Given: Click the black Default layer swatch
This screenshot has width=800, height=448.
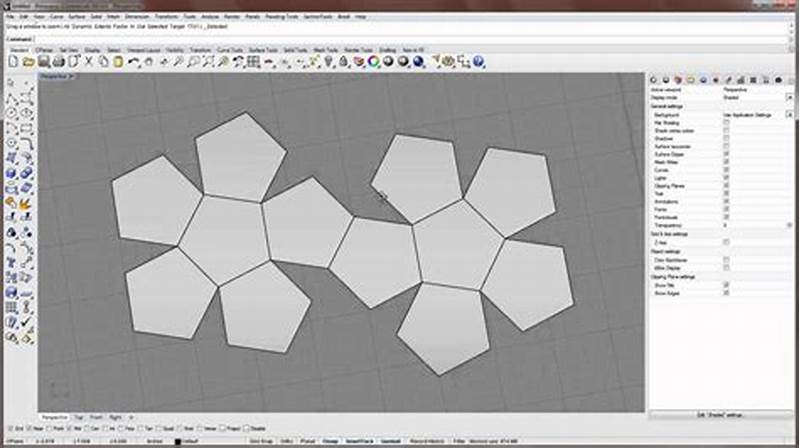Looking at the screenshot, I should [178, 441].
